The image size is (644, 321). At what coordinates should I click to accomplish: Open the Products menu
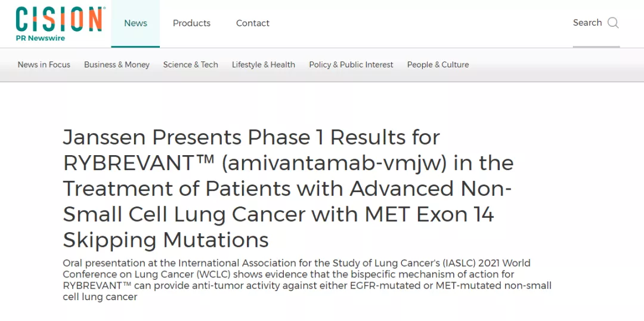(191, 23)
